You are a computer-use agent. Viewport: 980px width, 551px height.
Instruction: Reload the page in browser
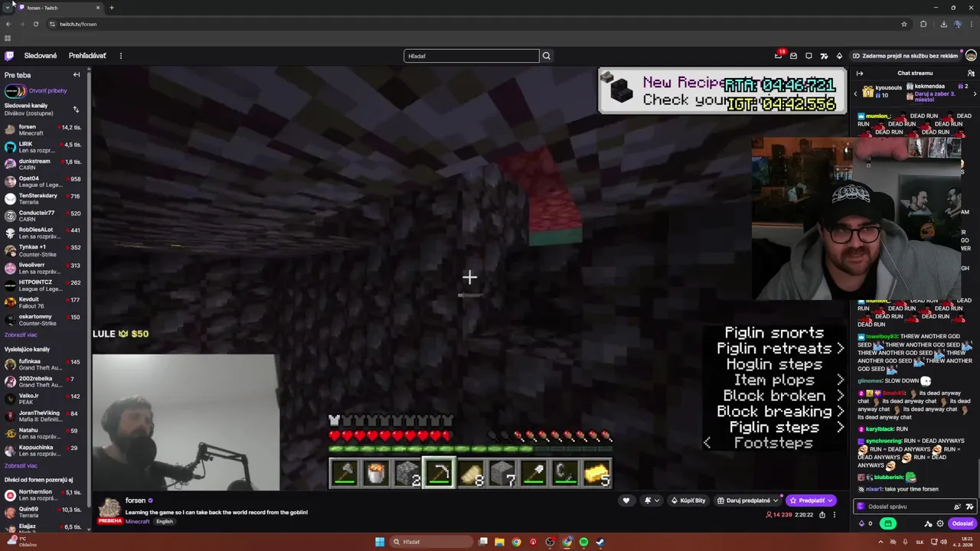pos(35,24)
